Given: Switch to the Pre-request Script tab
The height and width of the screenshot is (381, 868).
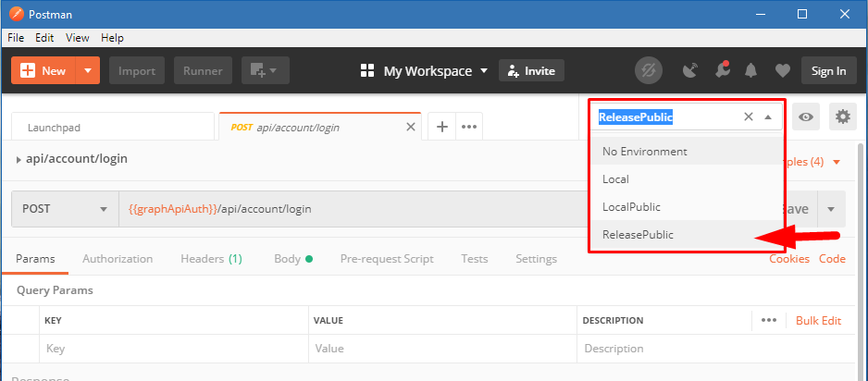Looking at the screenshot, I should point(387,259).
